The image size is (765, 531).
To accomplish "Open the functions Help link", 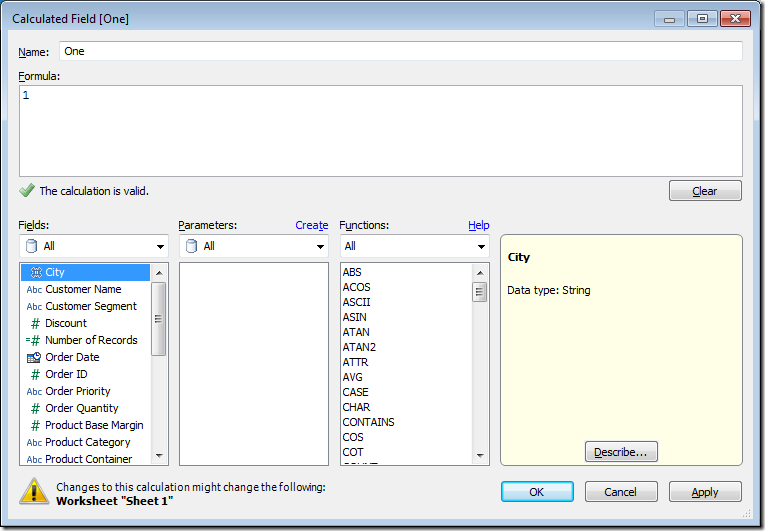I will click(479, 225).
